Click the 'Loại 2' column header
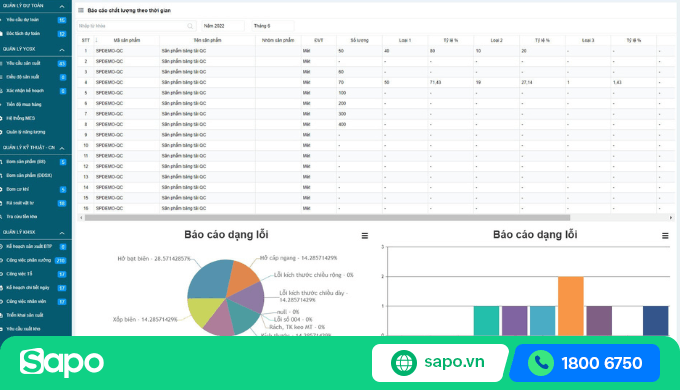This screenshot has width=680, height=390. [497, 40]
